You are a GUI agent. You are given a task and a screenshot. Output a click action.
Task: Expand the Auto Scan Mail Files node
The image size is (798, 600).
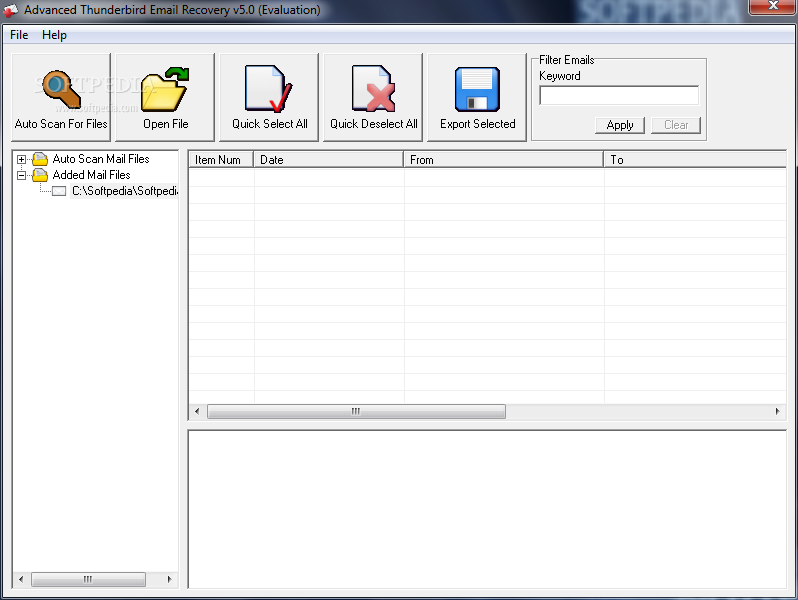[x=21, y=160]
